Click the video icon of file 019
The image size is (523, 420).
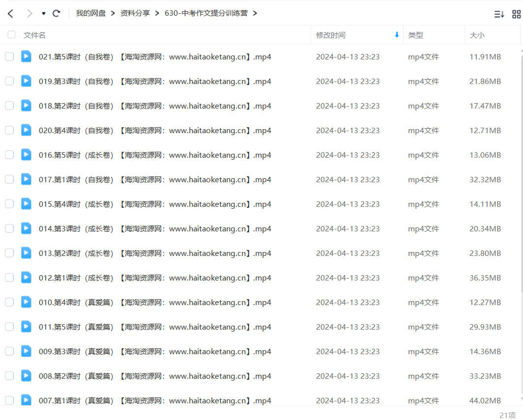coord(26,81)
